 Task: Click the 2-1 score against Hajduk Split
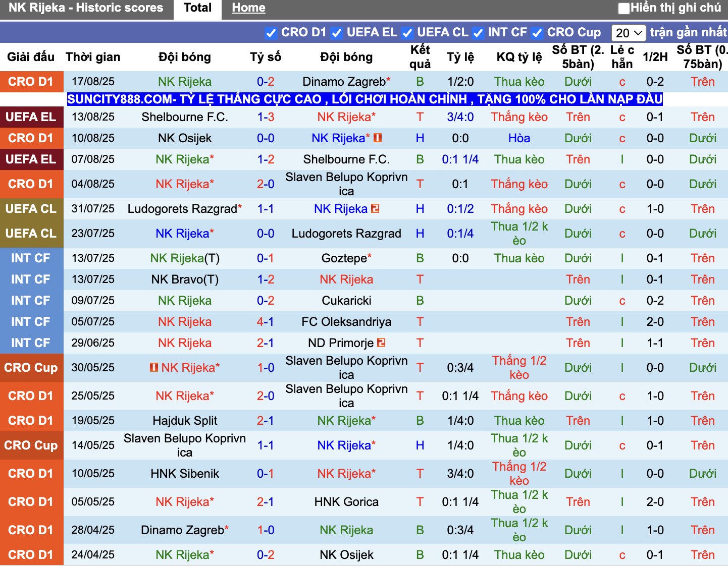pyautogui.click(x=266, y=421)
